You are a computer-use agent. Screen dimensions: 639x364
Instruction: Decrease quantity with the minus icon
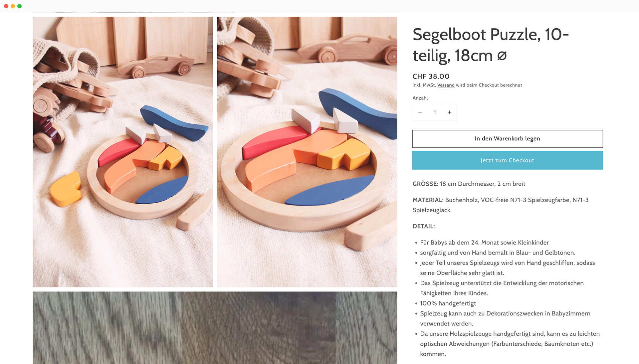point(420,112)
